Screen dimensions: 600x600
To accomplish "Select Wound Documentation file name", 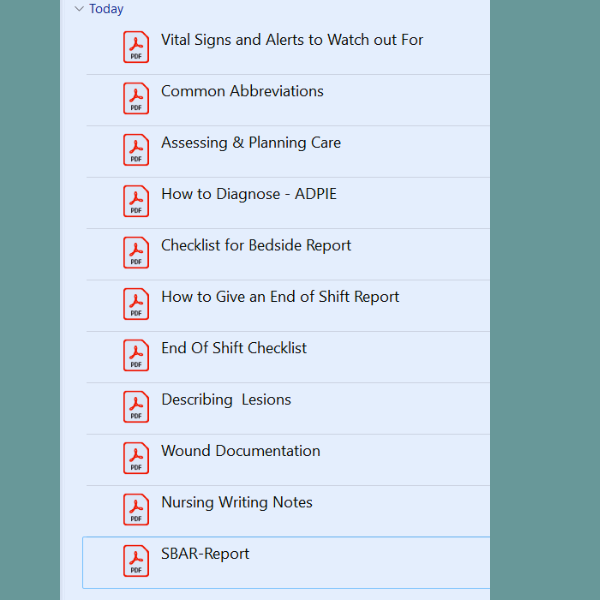I will pyautogui.click(x=241, y=451).
